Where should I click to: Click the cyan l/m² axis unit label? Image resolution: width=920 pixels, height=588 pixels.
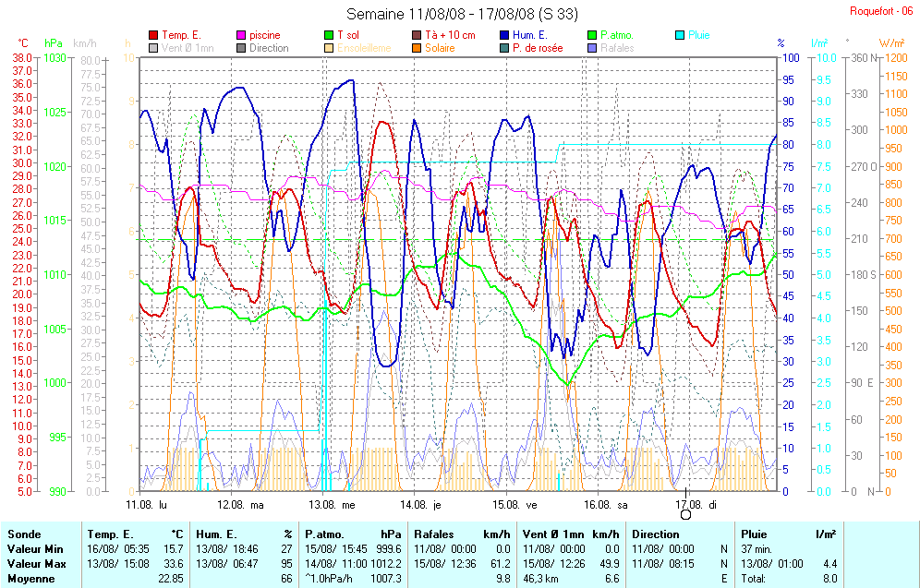pyautogui.click(x=819, y=43)
